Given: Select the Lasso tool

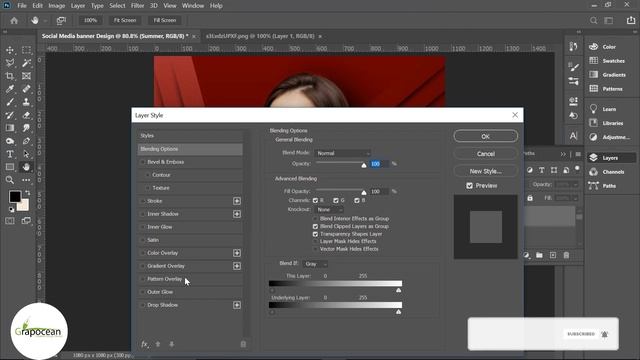Looking at the screenshot, I should point(10,63).
